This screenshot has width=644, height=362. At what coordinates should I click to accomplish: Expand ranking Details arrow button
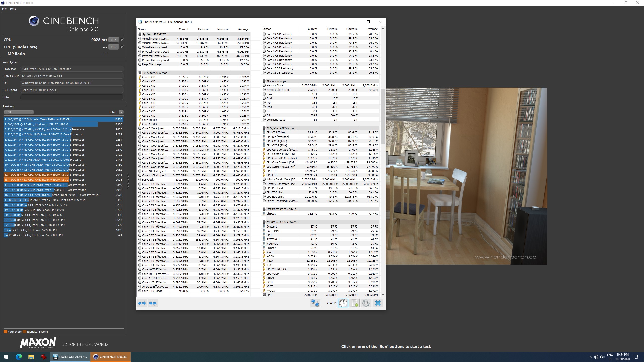tap(121, 112)
